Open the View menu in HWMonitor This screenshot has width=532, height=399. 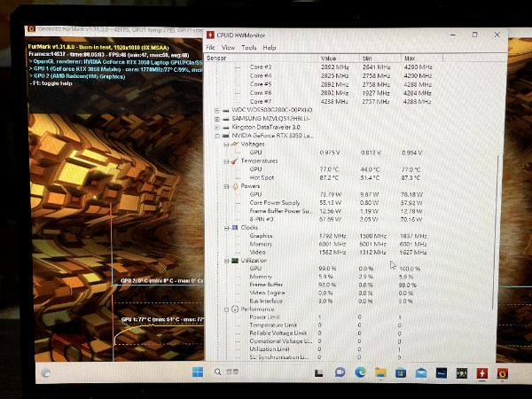(228, 48)
